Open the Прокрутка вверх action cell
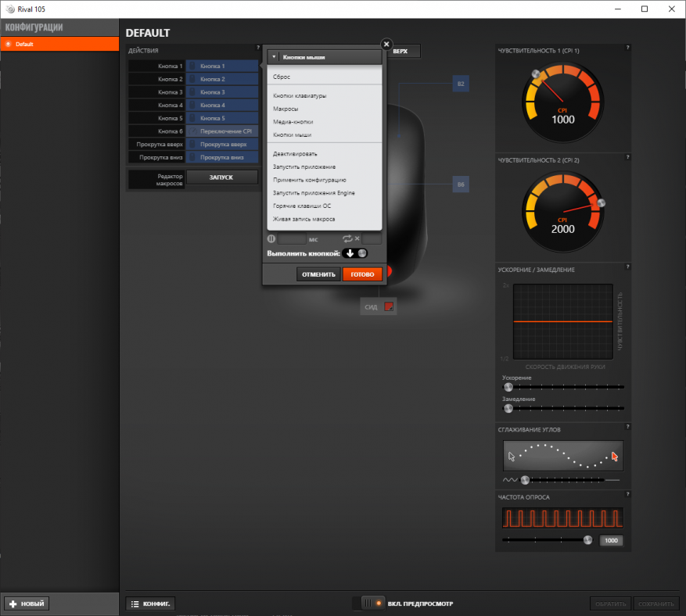This screenshot has height=616, width=686. 222,145
